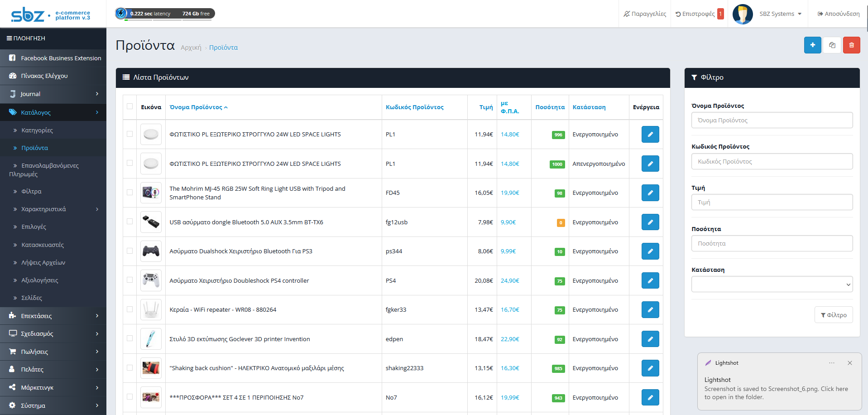Screen dimensions: 868x415
Task: Click the hamburger navigation menu icon
Action: 9,39
